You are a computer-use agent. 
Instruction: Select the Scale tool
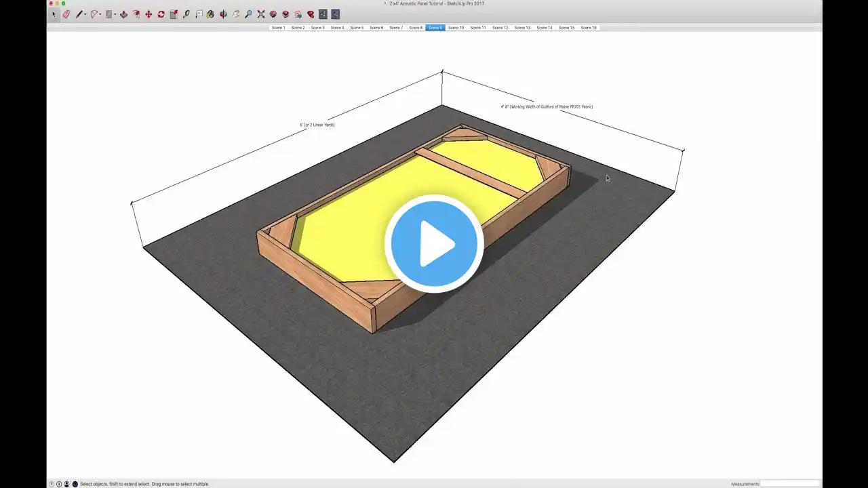[x=174, y=14]
